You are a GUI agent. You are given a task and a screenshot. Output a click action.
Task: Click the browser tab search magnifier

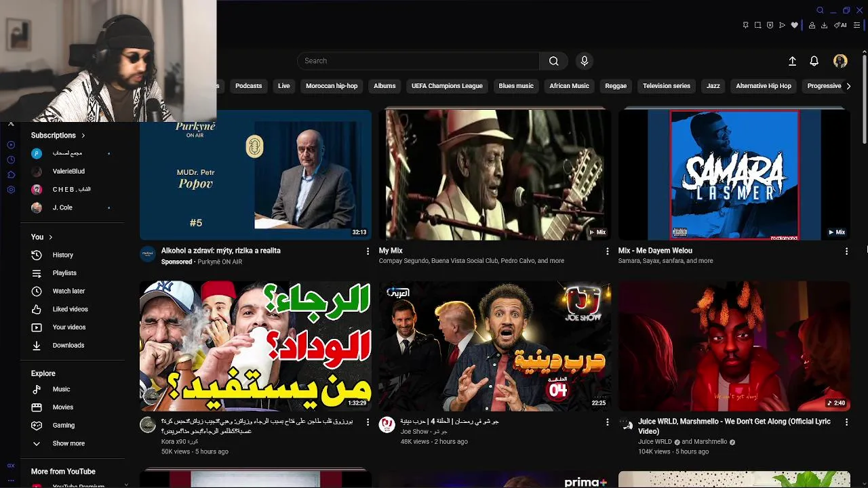pyautogui.click(x=820, y=10)
